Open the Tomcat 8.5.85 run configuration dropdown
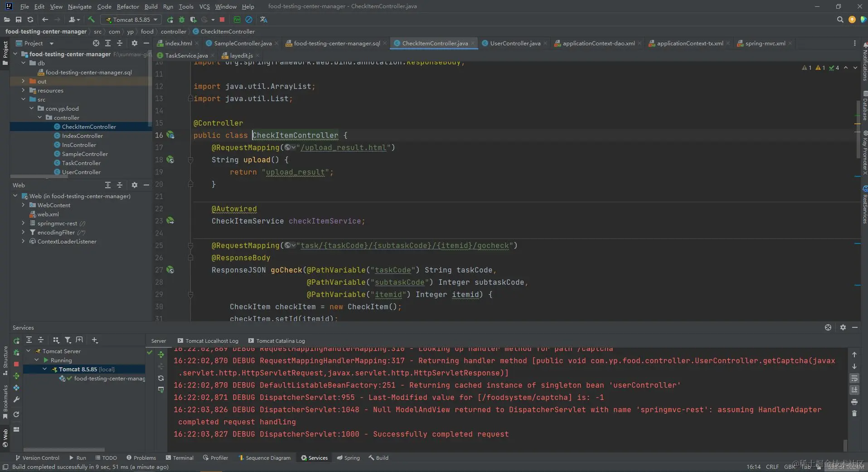This screenshot has height=472, width=868. pos(131,19)
